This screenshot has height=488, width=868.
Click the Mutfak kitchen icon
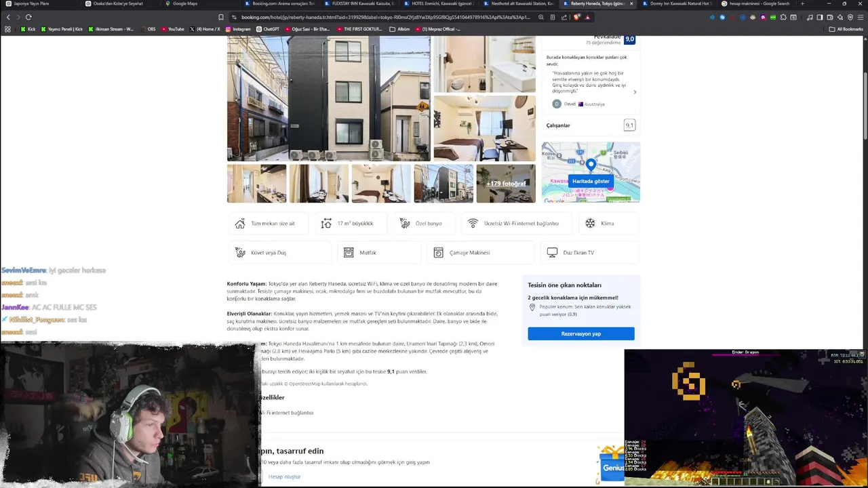point(349,252)
